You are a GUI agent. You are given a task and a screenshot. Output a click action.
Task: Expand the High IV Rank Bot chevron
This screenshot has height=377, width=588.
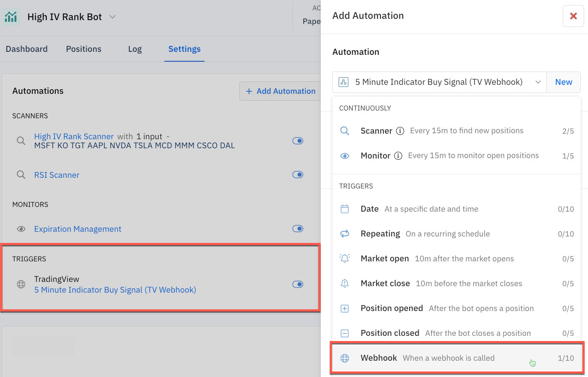(x=112, y=17)
